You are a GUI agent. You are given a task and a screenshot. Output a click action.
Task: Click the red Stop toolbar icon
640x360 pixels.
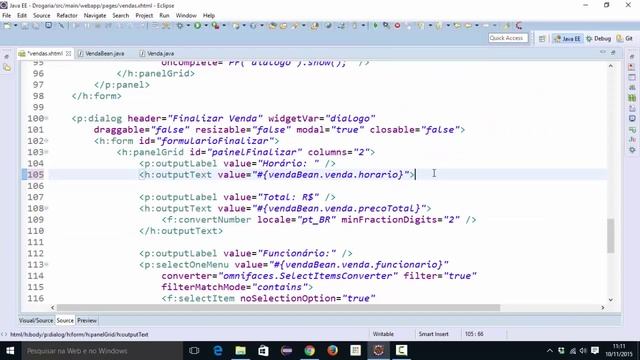(397, 26)
